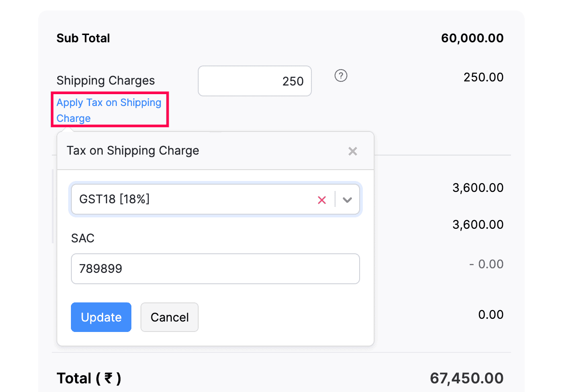Viewport: 561px width, 392px height.
Task: Select the shipping charges amount field
Action: coord(254,81)
